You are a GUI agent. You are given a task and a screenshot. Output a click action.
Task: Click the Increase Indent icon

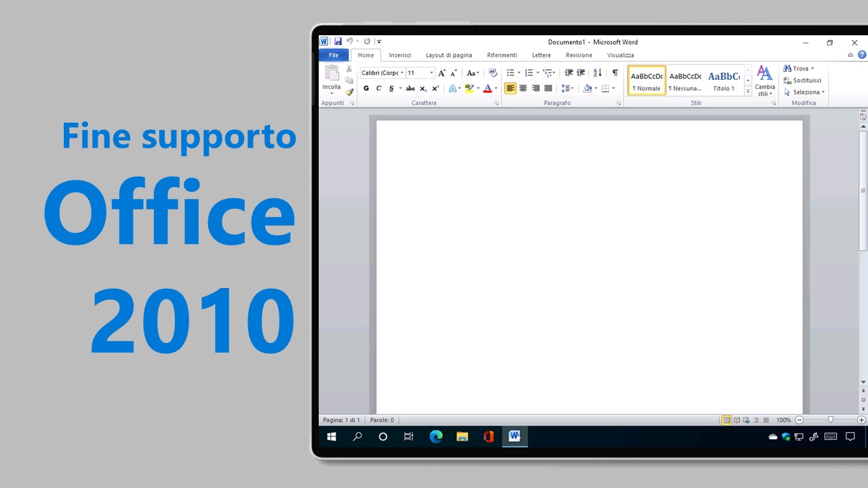580,73
